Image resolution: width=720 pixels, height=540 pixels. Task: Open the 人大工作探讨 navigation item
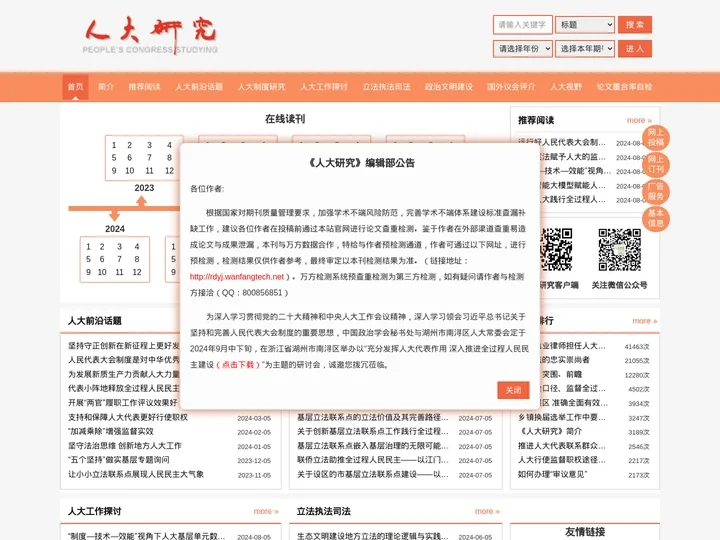point(324,87)
